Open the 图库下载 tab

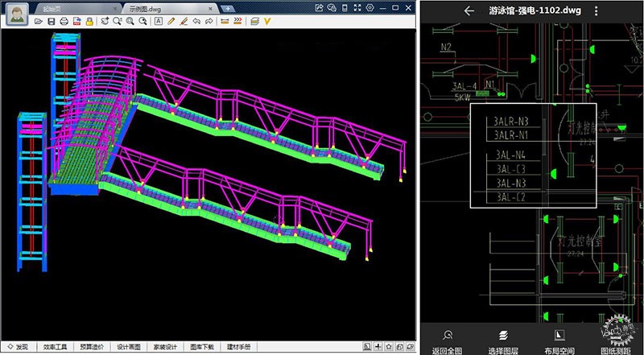pyautogui.click(x=202, y=347)
